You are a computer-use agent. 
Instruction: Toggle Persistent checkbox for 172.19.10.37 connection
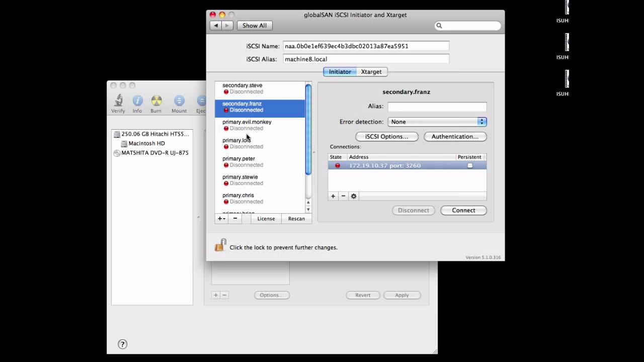[470, 165]
